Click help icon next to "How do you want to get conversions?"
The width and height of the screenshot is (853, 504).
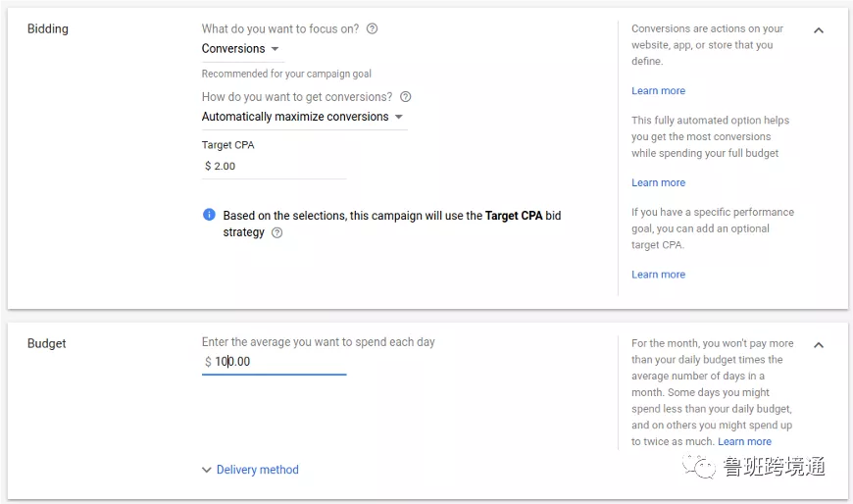click(x=405, y=97)
